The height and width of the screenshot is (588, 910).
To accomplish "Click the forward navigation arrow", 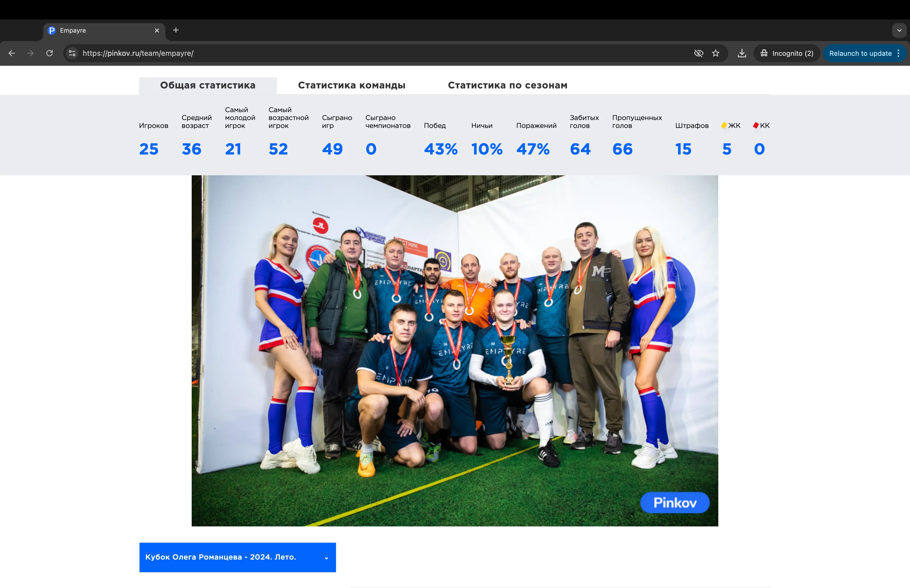I will (x=31, y=53).
